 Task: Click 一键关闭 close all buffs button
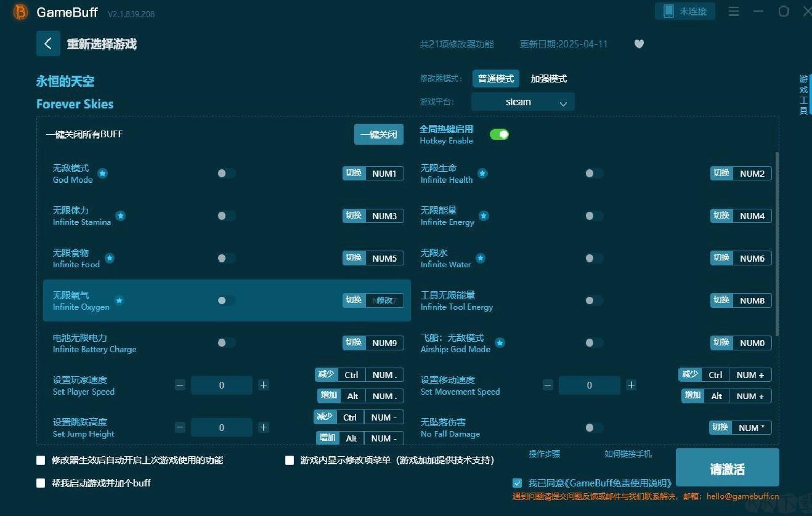379,134
